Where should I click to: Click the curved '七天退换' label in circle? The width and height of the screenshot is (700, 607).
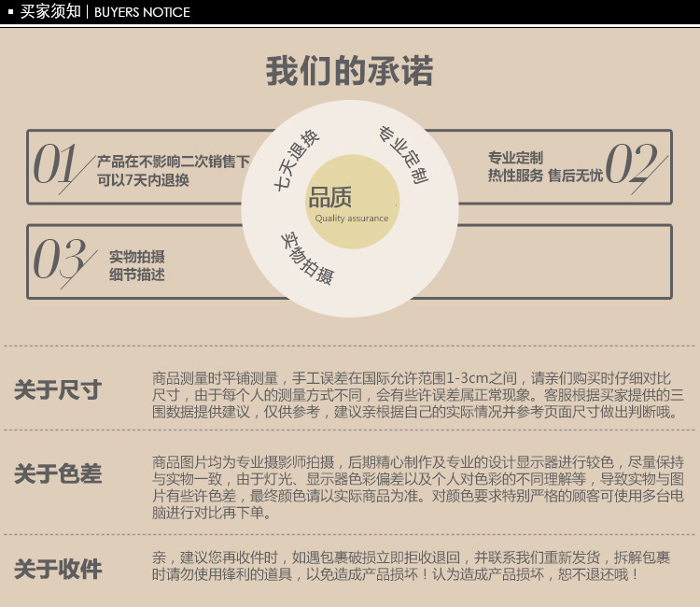pos(296,161)
